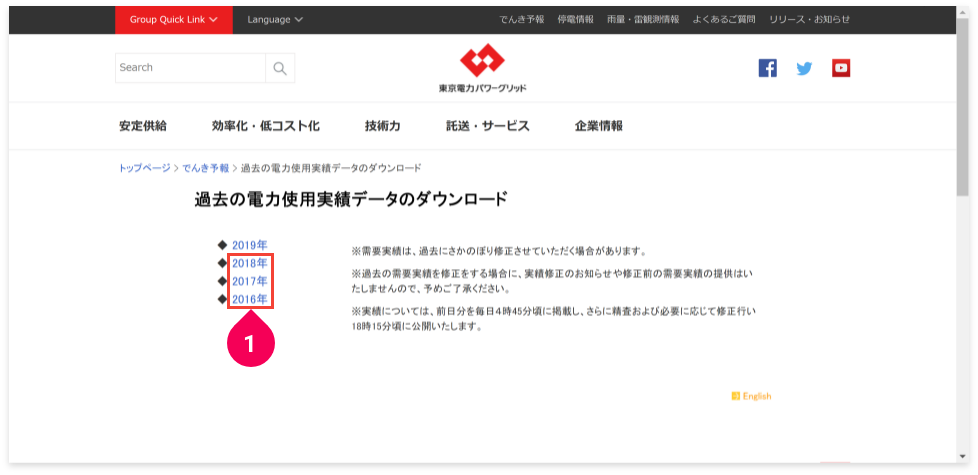Open よくあるご質問 in the top bar
978x475 pixels.
click(724, 20)
